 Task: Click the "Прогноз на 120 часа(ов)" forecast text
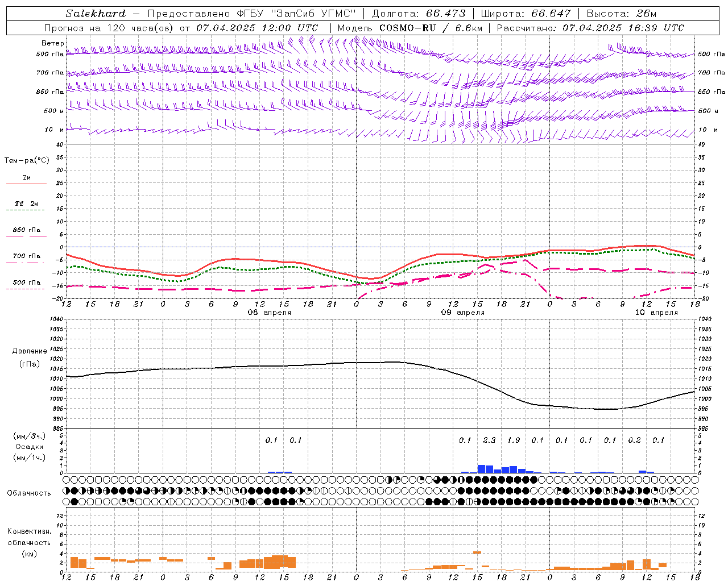(x=109, y=28)
